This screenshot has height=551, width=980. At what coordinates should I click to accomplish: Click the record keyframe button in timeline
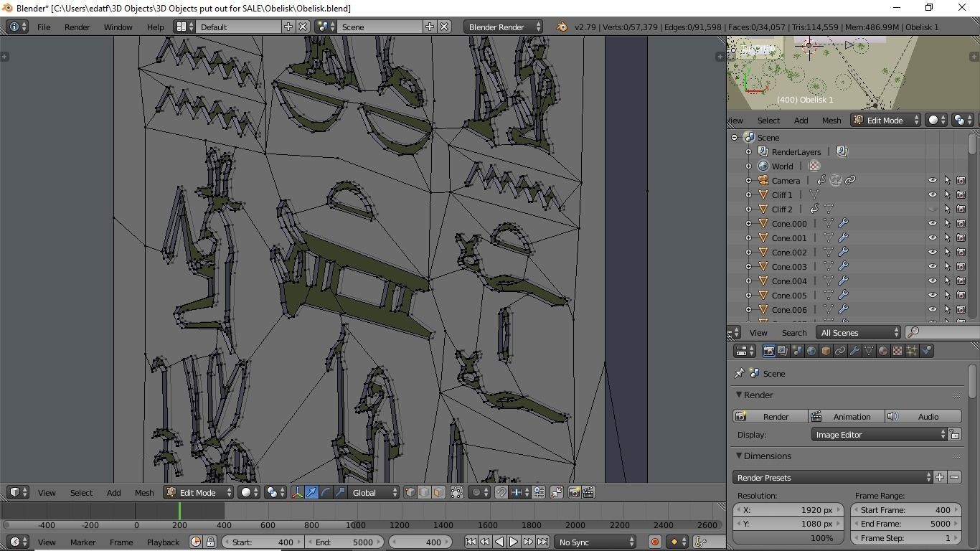click(x=654, y=542)
